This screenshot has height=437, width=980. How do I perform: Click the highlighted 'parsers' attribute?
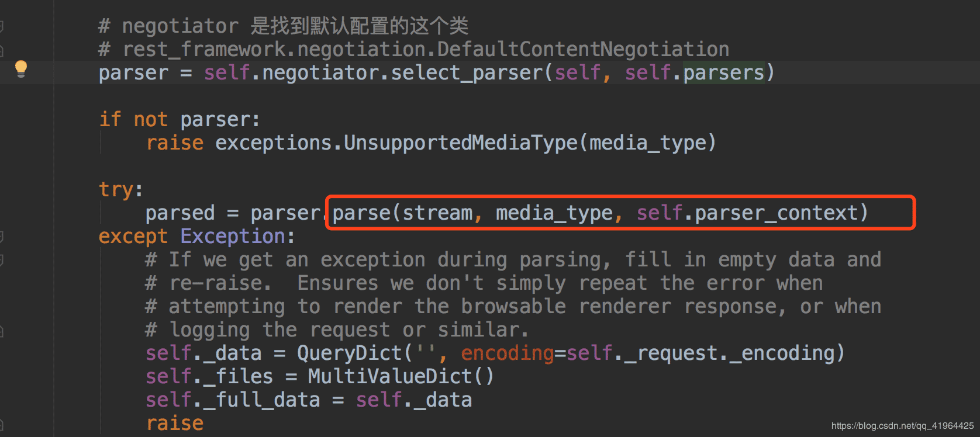click(x=724, y=73)
